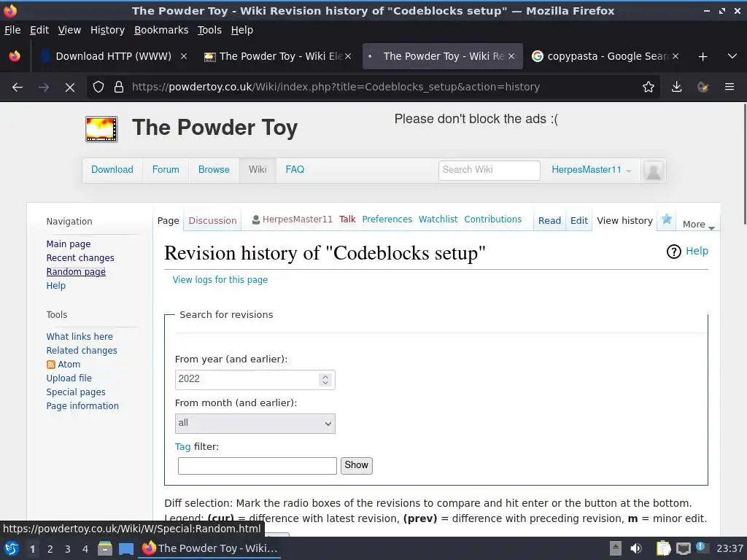Open the taskbar start menu icon

(x=12, y=548)
